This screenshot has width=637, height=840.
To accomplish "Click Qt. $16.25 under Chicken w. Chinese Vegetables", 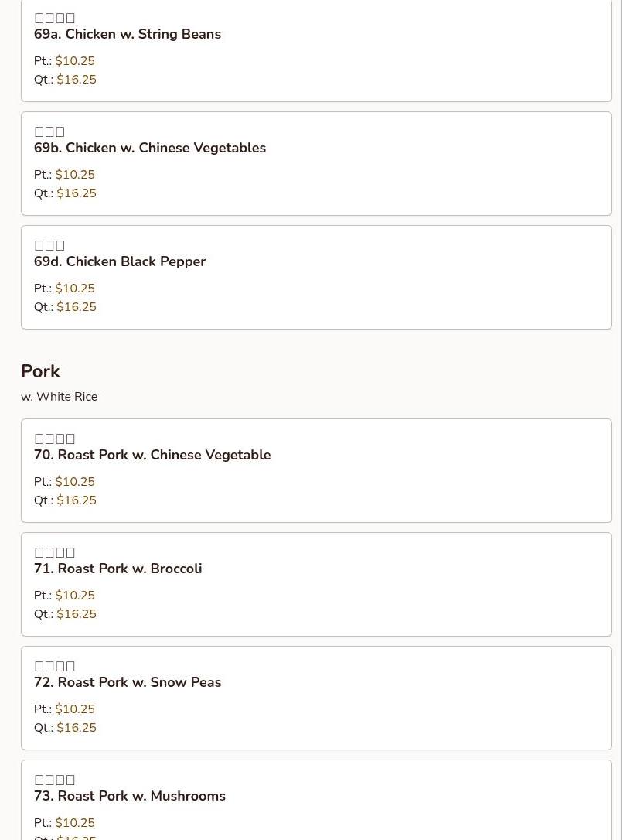I will coord(65,193).
